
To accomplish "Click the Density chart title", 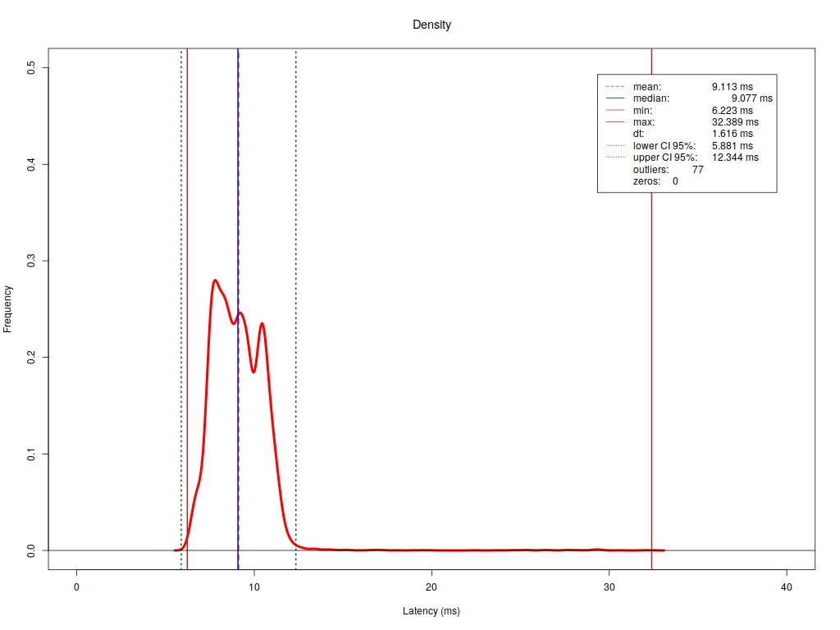I will coord(431,25).
